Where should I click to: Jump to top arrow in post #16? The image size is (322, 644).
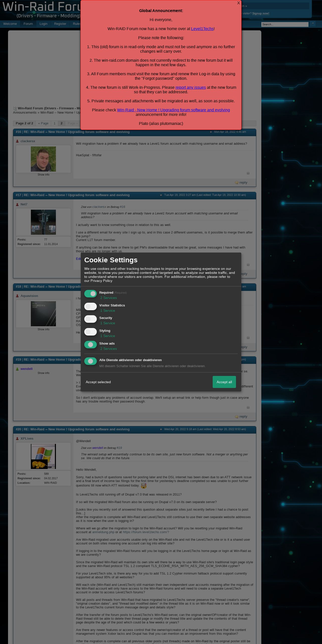pyautogui.click(x=248, y=173)
